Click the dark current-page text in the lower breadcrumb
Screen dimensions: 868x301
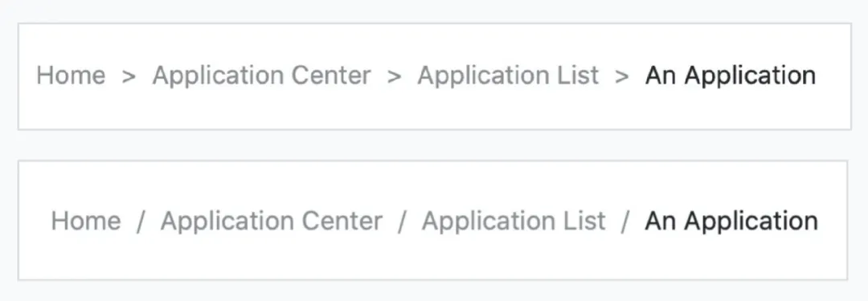click(x=731, y=221)
